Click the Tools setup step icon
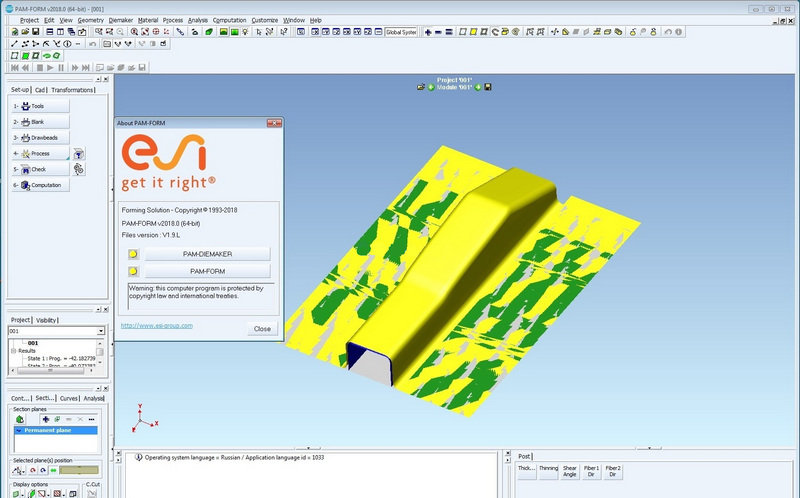 tap(25, 106)
